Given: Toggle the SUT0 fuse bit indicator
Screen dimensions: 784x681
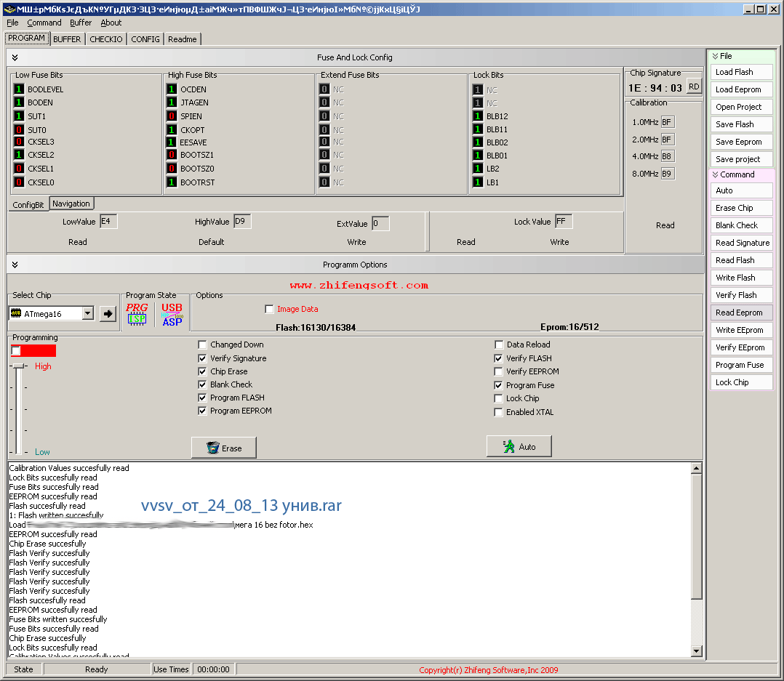Looking at the screenshot, I should 18,129.
